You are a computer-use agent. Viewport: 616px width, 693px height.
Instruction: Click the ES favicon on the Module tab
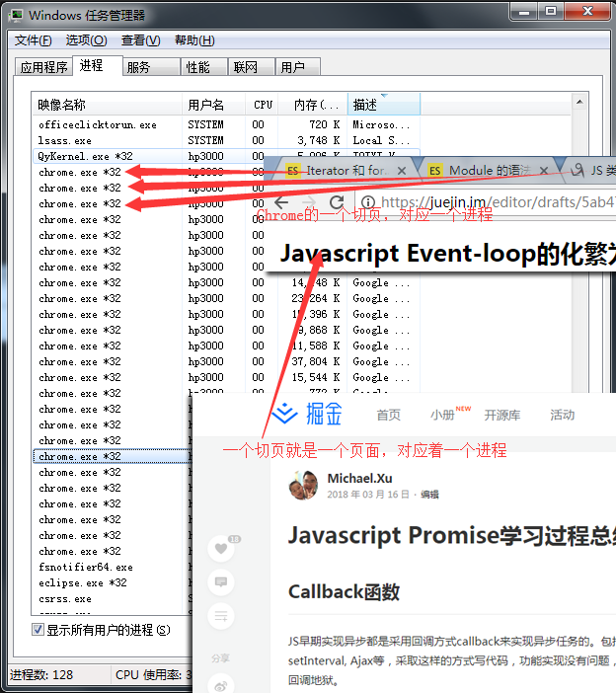click(x=434, y=171)
